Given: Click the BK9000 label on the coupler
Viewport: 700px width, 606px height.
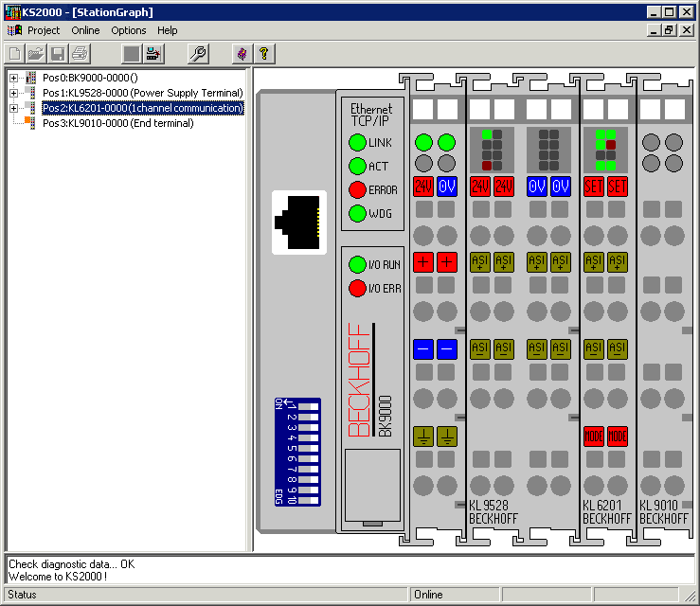Looking at the screenshot, I should (385, 416).
